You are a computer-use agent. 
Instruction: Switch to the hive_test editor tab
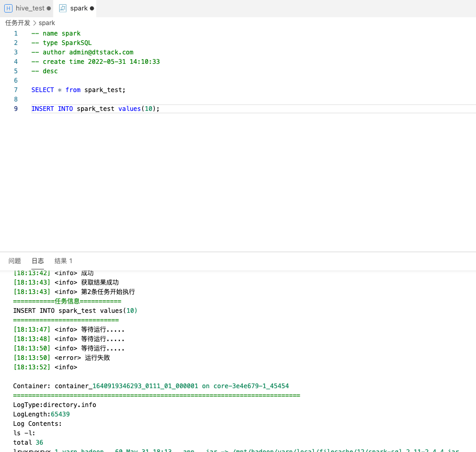29,8
